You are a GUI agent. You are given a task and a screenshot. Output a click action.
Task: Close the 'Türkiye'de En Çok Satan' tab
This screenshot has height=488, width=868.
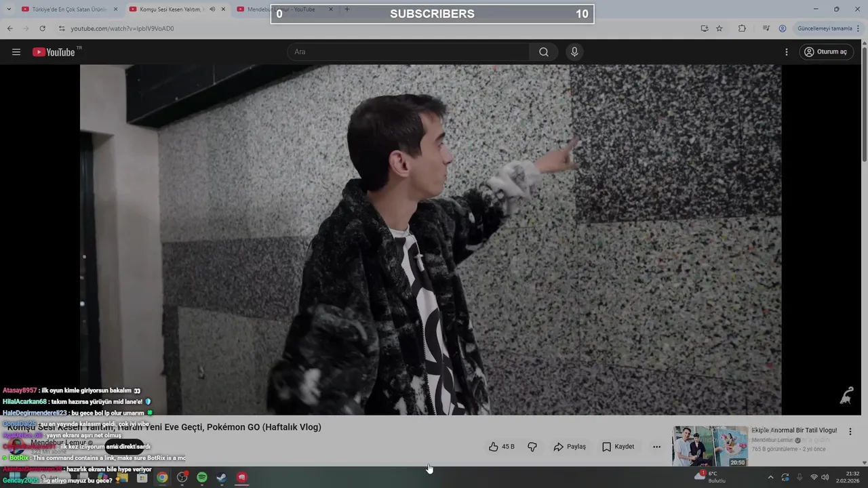point(115,9)
